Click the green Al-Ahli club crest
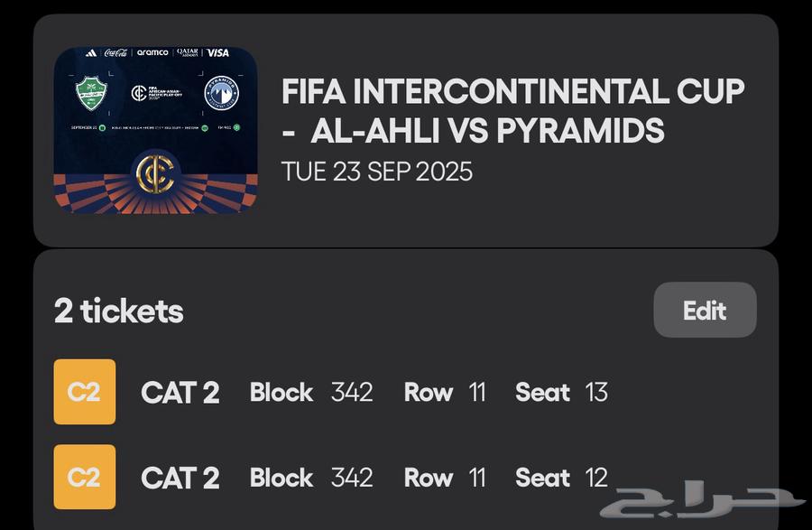The image size is (812, 530). pos(91,93)
